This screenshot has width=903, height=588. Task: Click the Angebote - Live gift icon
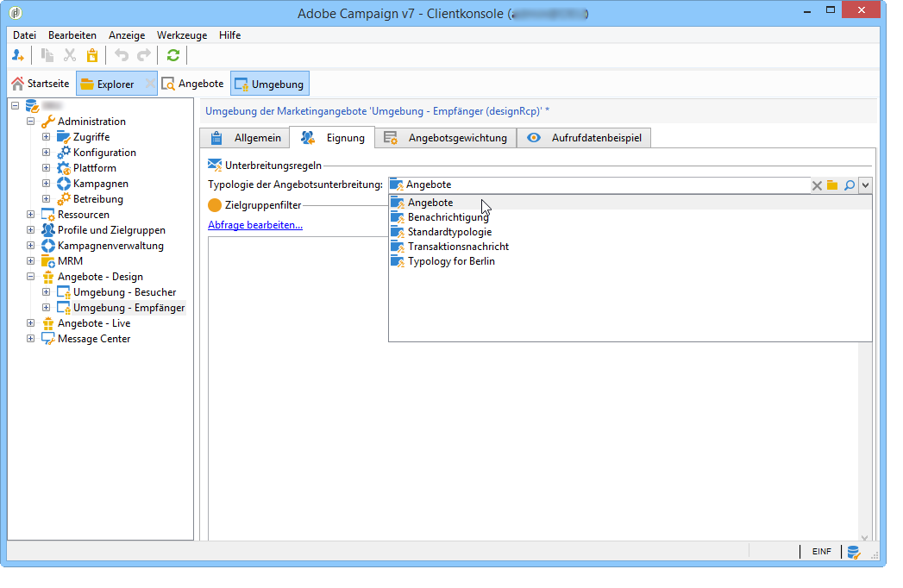[47, 323]
